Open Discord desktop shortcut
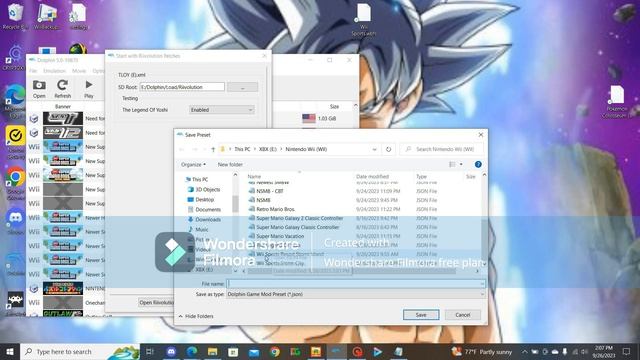The height and width of the screenshot is (360, 640). coord(15,222)
